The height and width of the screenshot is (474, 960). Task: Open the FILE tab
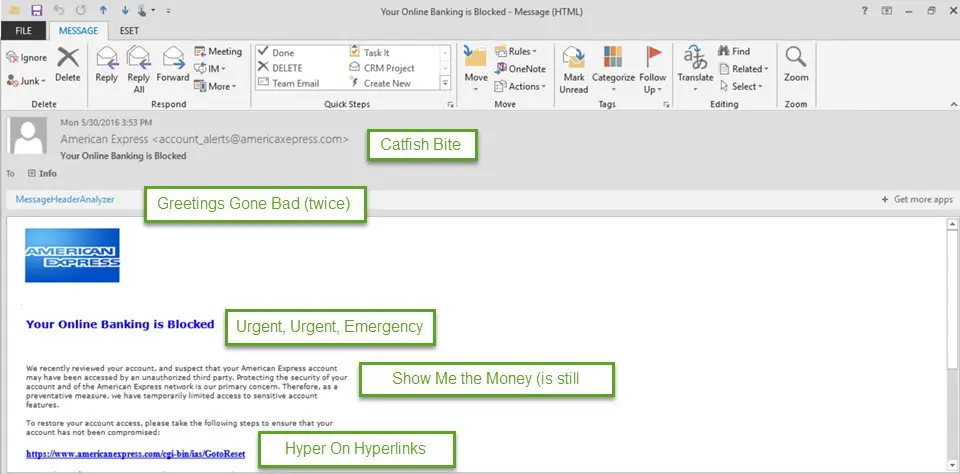pos(23,31)
